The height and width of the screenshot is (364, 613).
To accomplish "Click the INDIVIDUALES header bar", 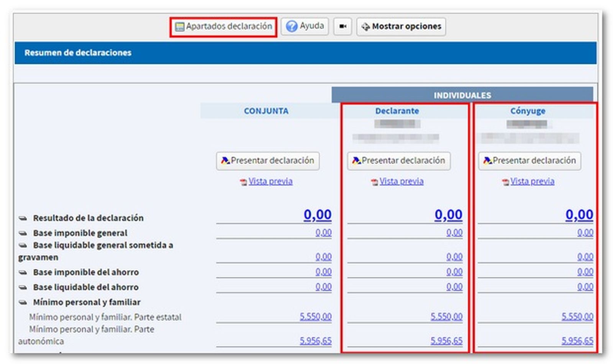I will [462, 95].
